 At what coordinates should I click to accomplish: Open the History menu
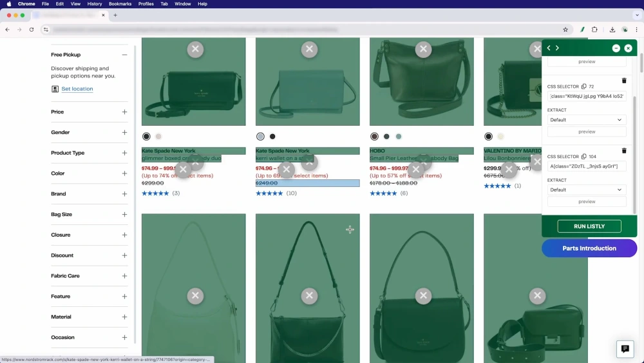pyautogui.click(x=95, y=4)
